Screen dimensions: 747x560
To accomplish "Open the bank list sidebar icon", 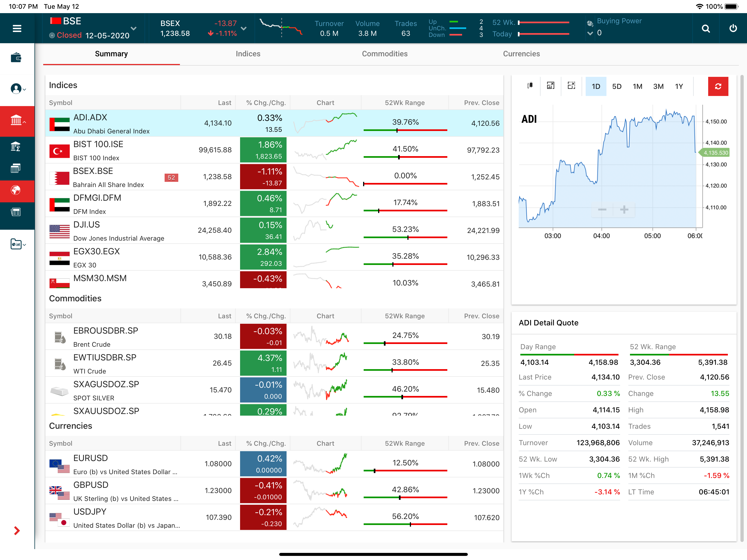I will click(16, 146).
